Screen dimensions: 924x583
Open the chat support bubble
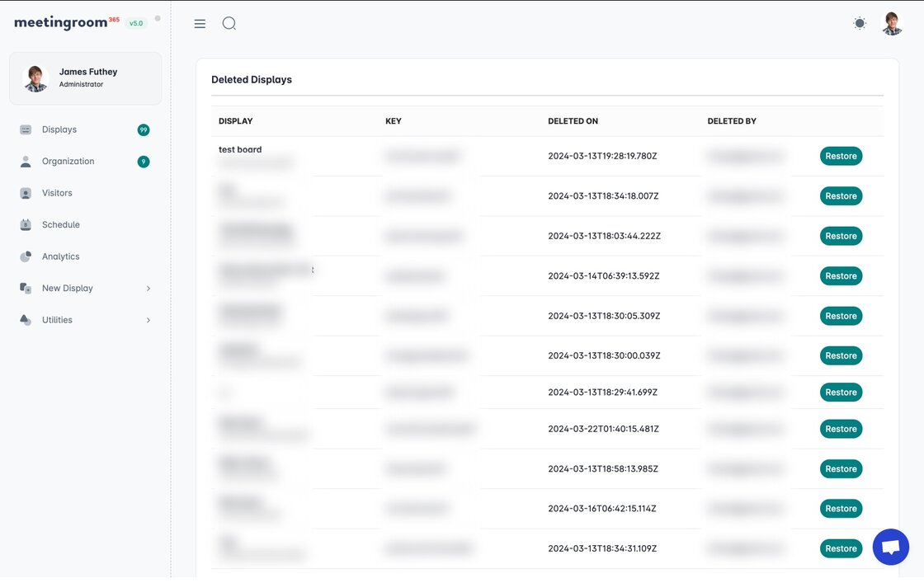(x=890, y=547)
